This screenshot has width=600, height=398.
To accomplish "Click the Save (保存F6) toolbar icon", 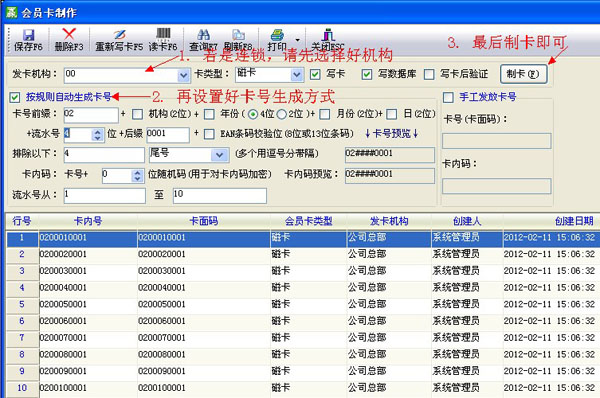I will pyautogui.click(x=28, y=35).
